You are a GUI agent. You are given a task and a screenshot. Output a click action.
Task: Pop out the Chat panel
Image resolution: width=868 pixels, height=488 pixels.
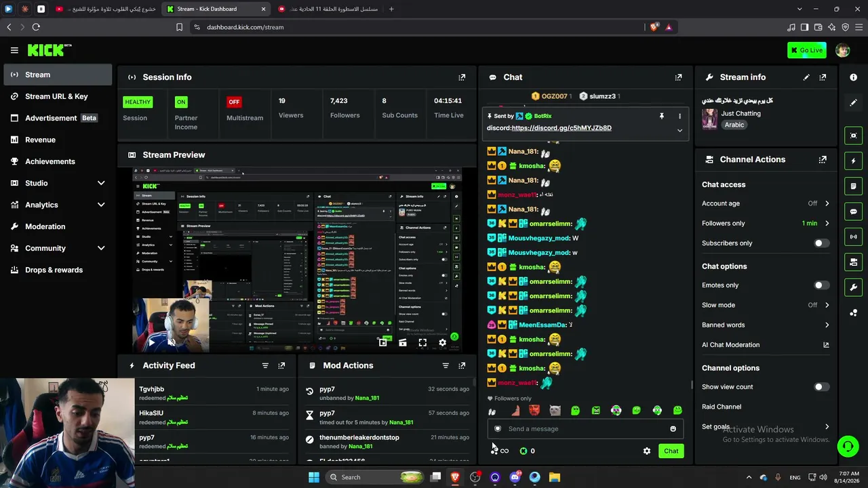click(678, 77)
